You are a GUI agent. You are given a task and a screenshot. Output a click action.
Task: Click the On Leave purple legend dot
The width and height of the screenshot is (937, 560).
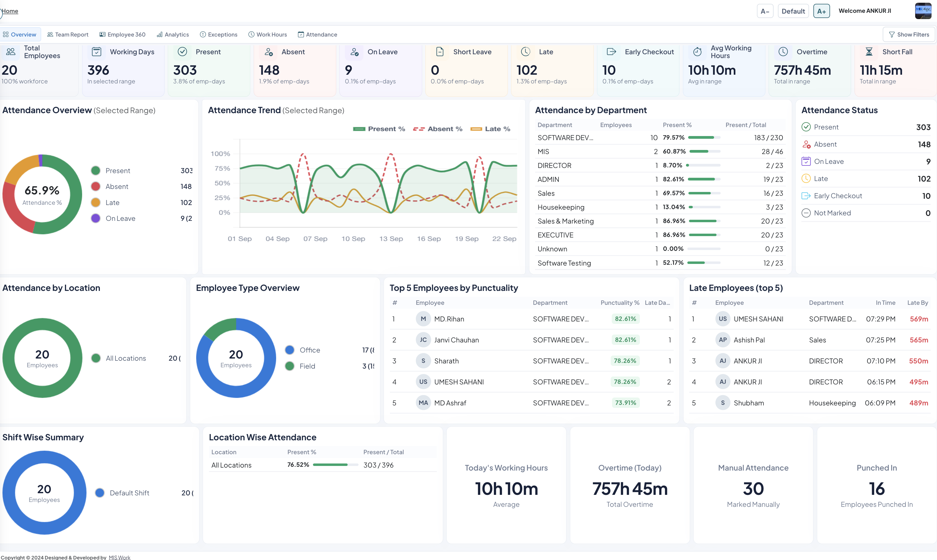pyautogui.click(x=96, y=218)
